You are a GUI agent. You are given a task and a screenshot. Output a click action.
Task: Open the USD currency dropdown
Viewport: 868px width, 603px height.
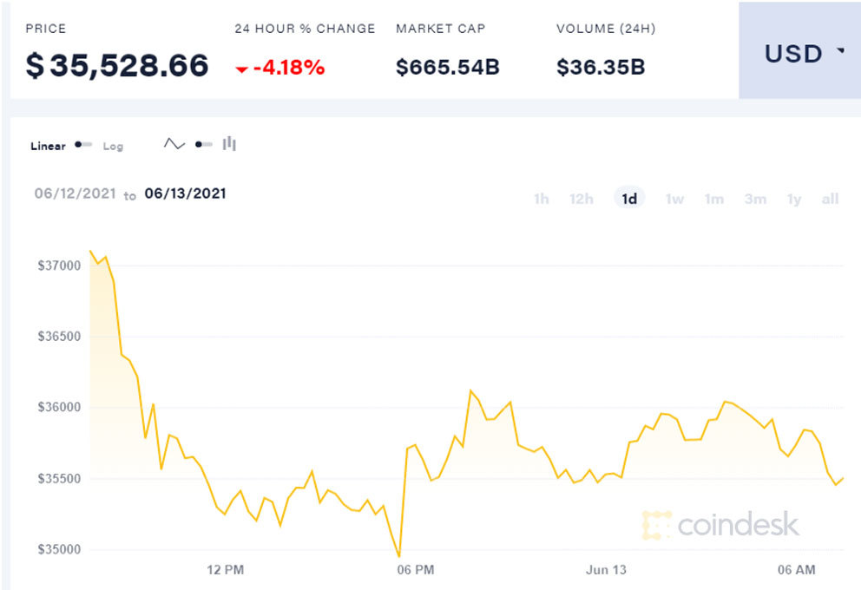[802, 54]
